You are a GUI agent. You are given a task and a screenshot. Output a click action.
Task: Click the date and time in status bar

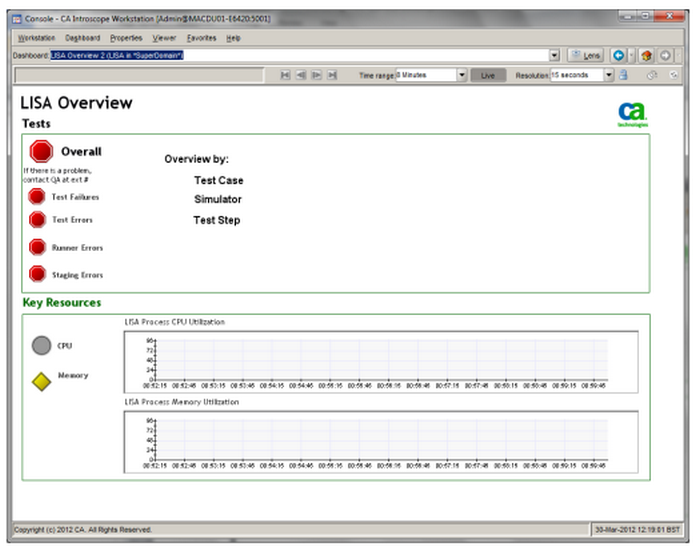click(637, 530)
